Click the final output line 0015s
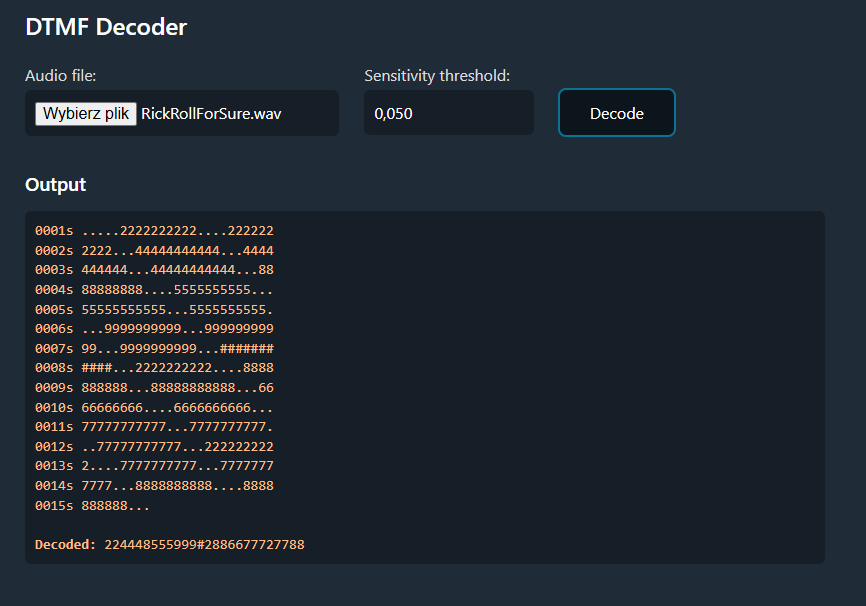 [105, 505]
